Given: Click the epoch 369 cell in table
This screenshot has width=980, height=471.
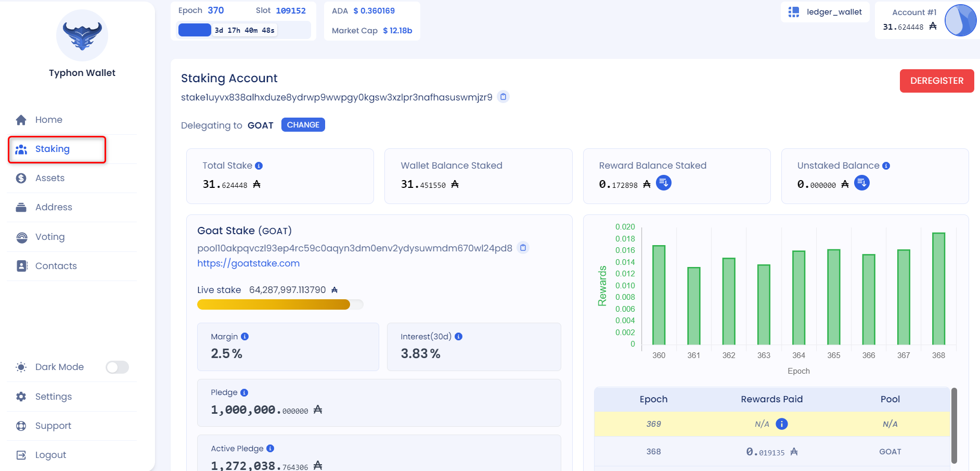Looking at the screenshot, I should [653, 424].
